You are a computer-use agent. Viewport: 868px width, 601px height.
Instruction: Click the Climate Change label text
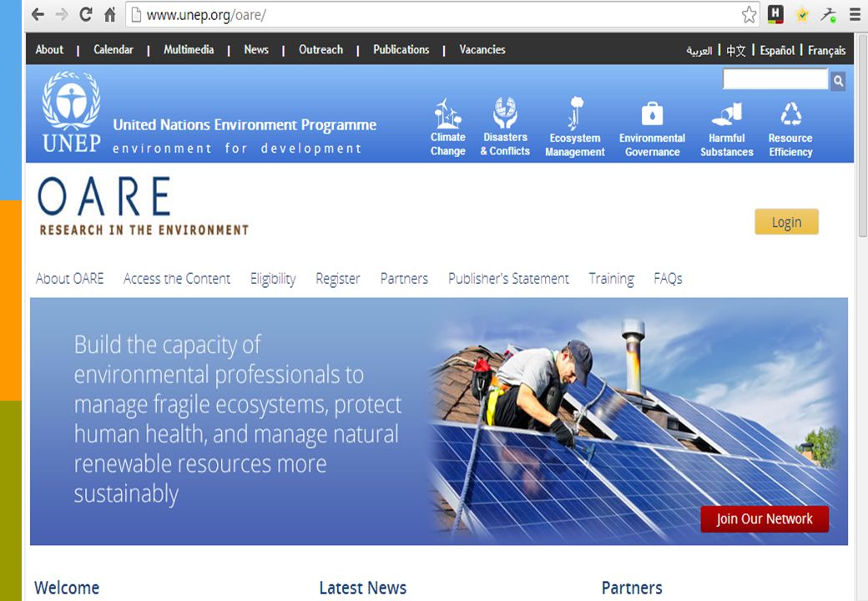click(x=448, y=144)
